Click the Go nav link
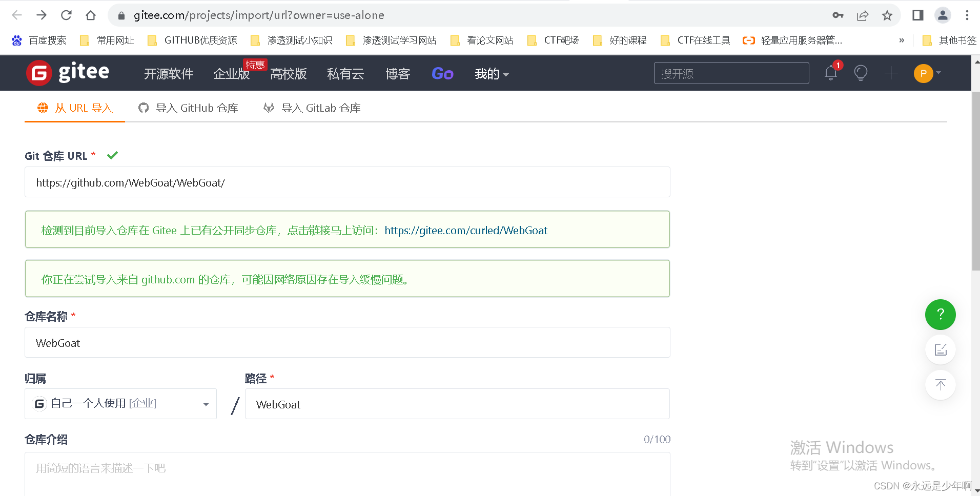980x496 pixels. [442, 74]
